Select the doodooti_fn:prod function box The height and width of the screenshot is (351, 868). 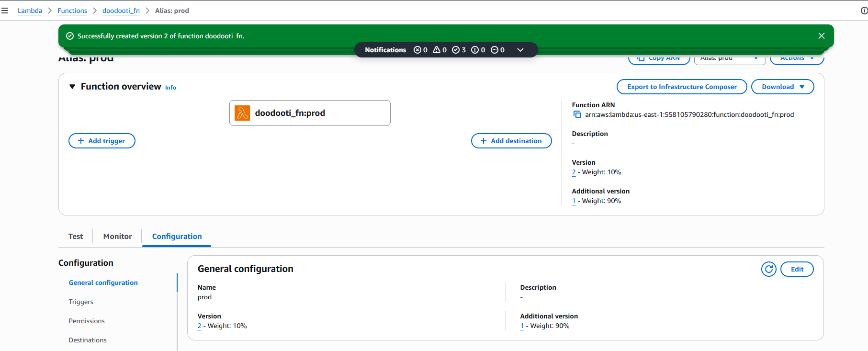pos(310,113)
